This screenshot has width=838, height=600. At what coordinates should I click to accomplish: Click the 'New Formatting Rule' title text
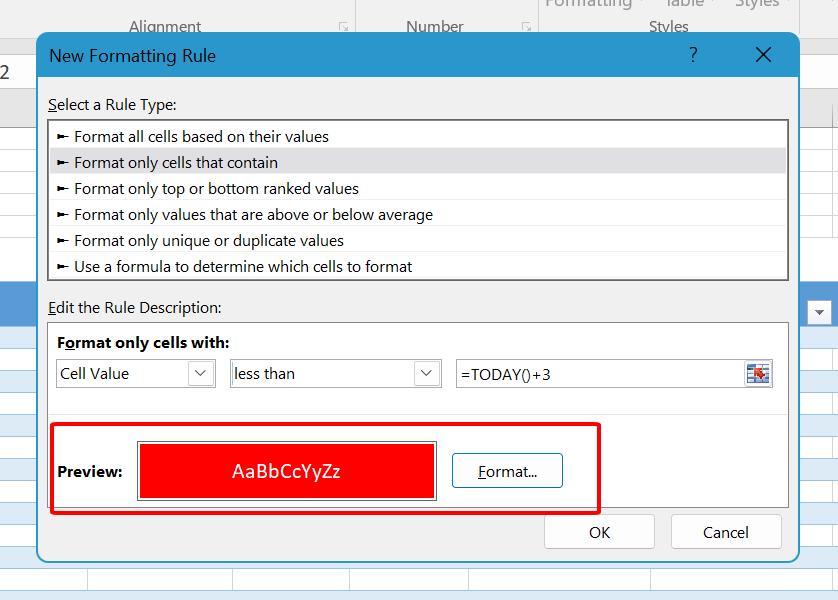(133, 56)
